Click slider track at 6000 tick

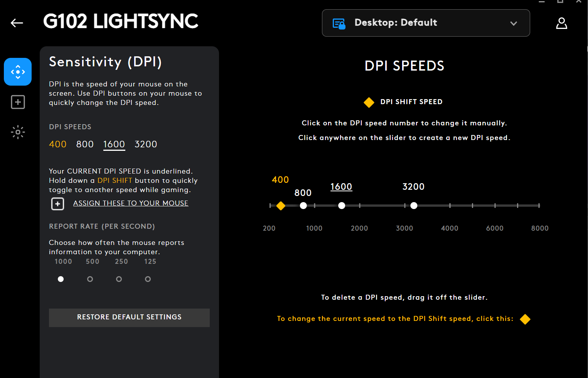(x=495, y=206)
